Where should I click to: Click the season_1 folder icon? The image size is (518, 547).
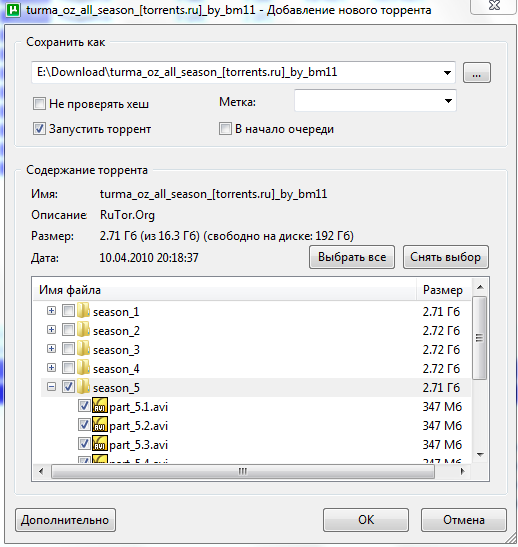[x=83, y=310]
